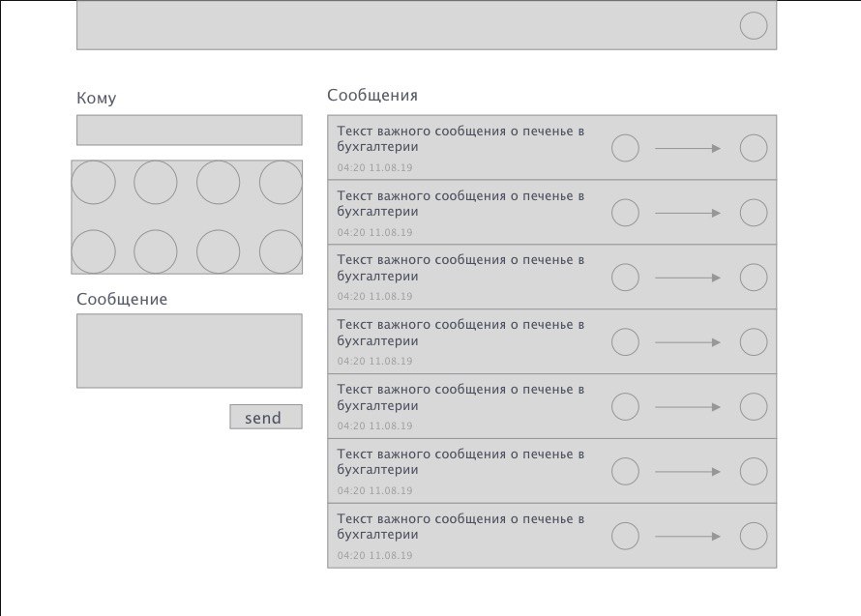Open the fifth 'Текст важного сообщения' message text
861x616 pixels.
(460, 397)
